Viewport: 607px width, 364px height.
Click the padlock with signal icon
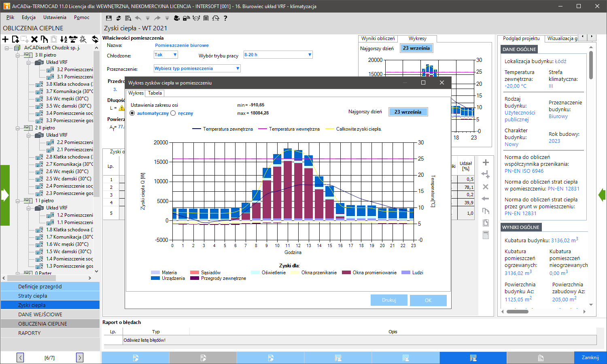point(186,18)
